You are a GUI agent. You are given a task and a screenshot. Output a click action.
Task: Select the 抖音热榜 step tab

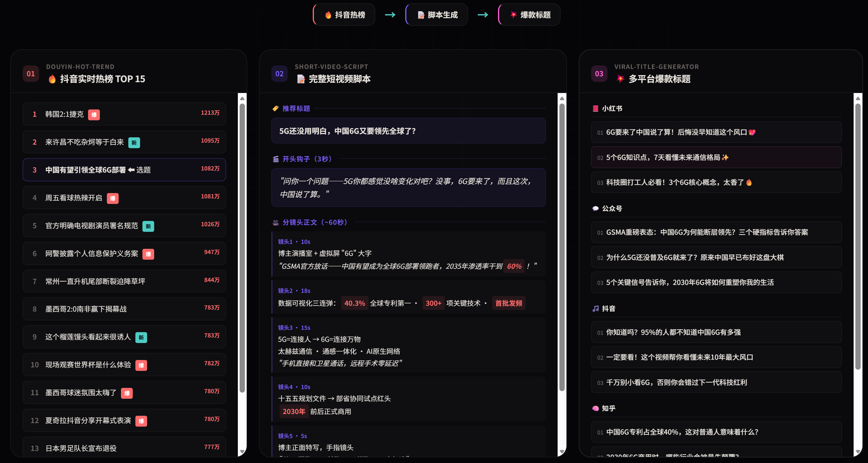click(x=344, y=14)
